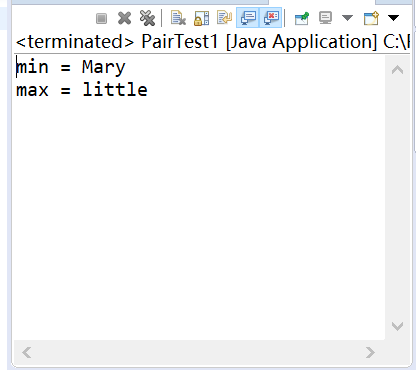Remove the terminated launch with X icon
The image size is (416, 370).
[124, 18]
